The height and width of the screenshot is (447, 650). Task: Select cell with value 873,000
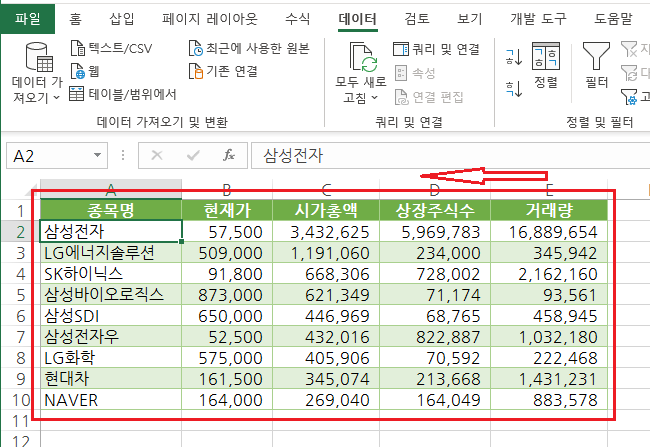pos(227,295)
